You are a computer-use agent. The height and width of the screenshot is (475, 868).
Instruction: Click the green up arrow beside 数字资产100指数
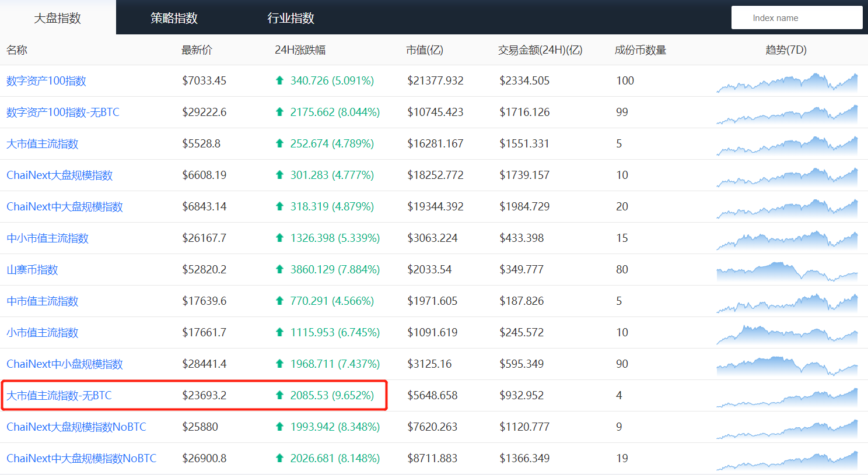pyautogui.click(x=279, y=80)
